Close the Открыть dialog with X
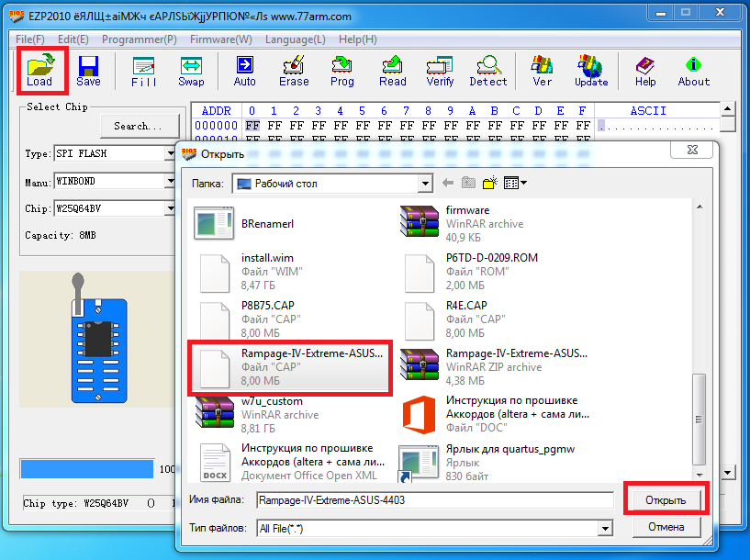 tap(691, 150)
